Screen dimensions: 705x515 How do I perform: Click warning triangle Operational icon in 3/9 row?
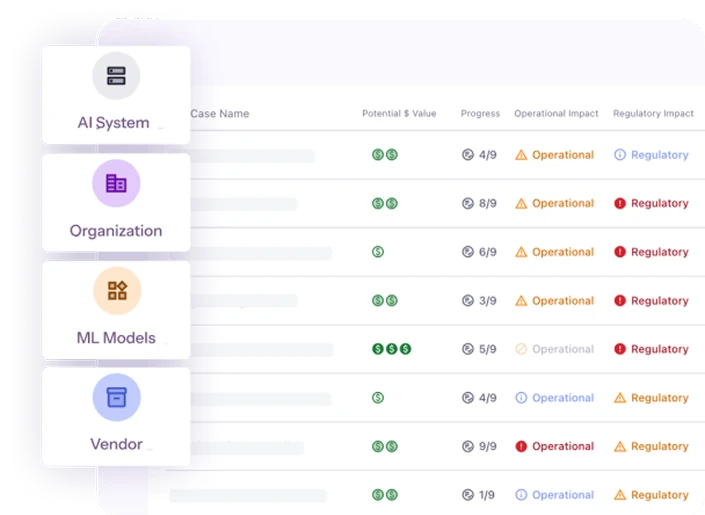[x=521, y=300]
